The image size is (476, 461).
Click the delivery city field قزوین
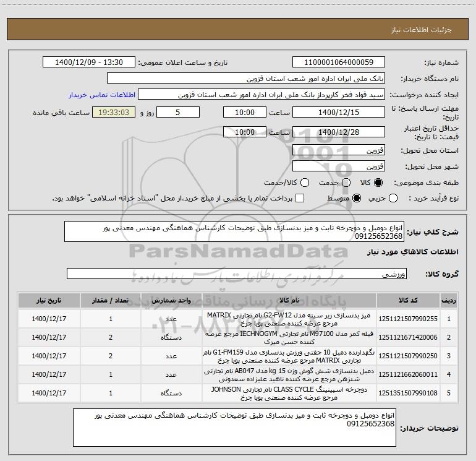[339, 166]
